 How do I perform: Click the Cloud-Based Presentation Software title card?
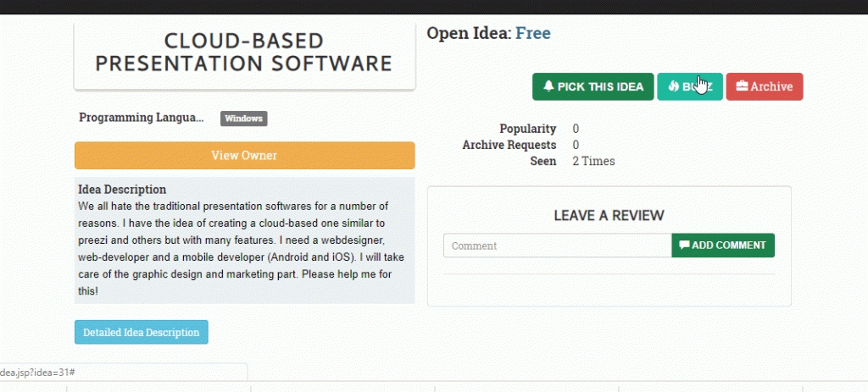coord(244,52)
